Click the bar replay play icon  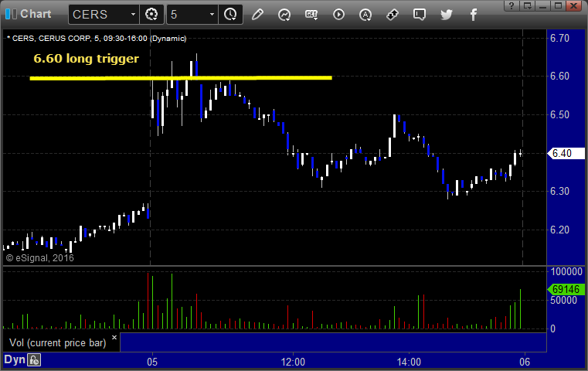(338, 15)
